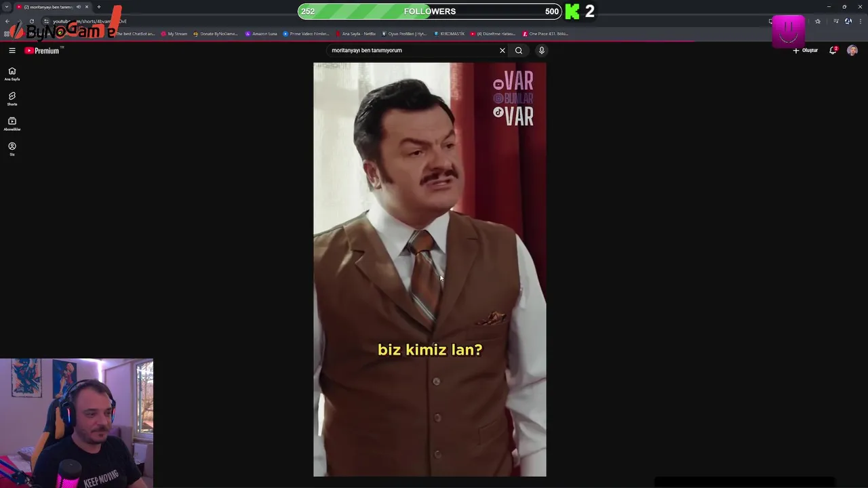The height and width of the screenshot is (488, 868).
Task: Open Ana Sayfa - Netflix bookmark
Action: click(x=356, y=33)
